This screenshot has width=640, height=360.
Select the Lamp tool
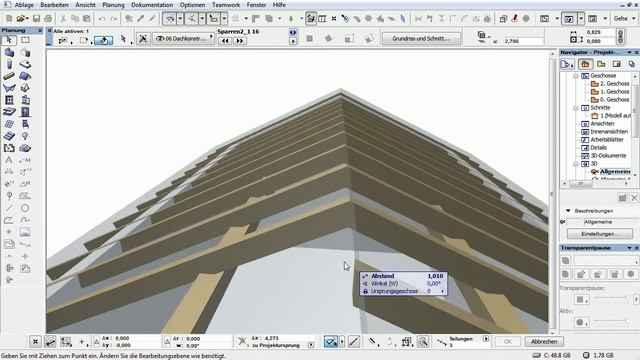pos(25,136)
